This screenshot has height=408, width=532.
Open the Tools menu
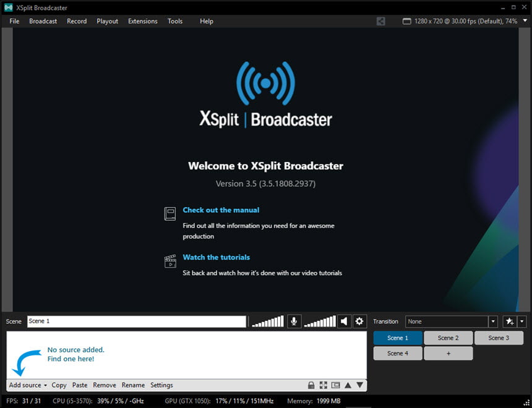tap(175, 21)
